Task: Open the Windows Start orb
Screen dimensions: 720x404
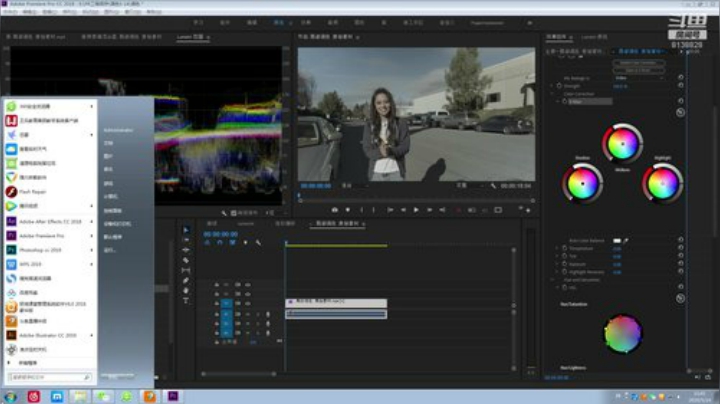Action: [x=10, y=396]
